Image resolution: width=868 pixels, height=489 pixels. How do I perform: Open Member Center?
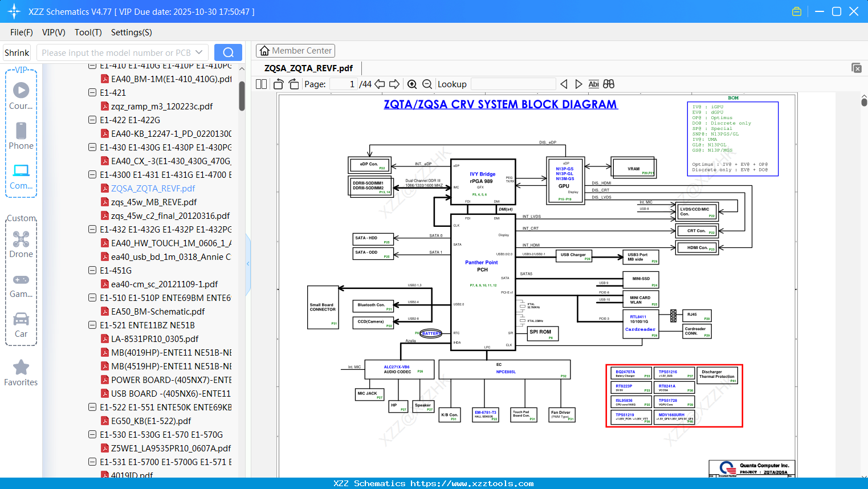tap(295, 51)
